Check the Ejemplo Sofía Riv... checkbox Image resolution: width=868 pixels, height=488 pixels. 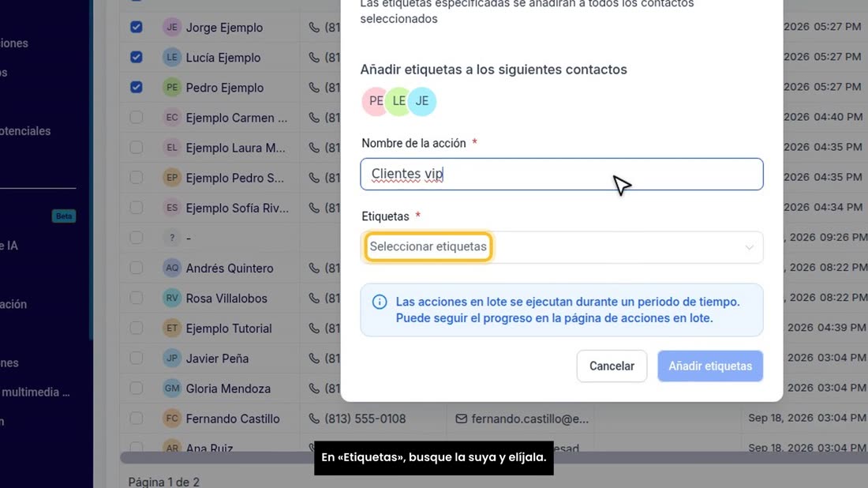pos(137,208)
